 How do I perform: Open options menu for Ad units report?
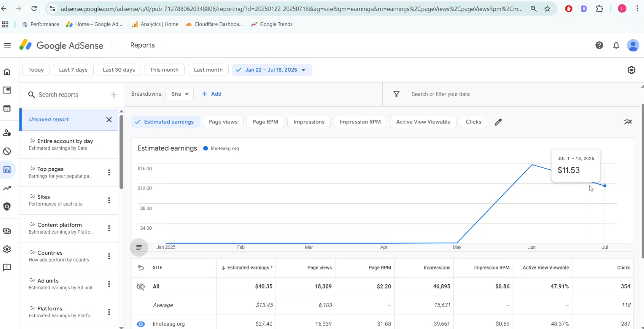tap(109, 284)
